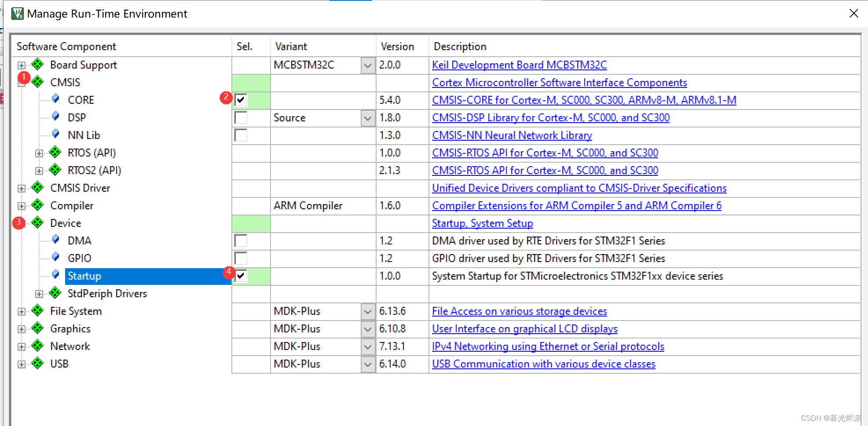This screenshot has height=426, width=868.
Task: Expand the RTOS (API) tree node
Action: [x=39, y=153]
